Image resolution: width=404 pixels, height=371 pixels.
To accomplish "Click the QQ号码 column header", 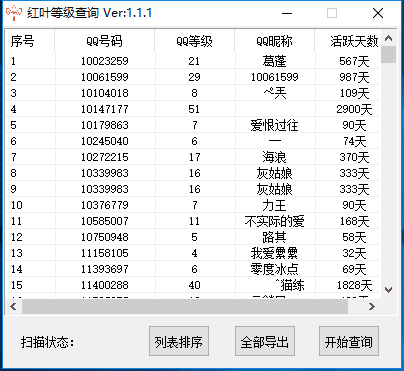I will 104,41.
